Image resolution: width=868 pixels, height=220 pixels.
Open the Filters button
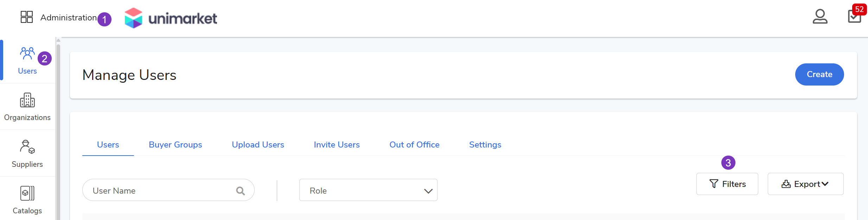coord(727,184)
